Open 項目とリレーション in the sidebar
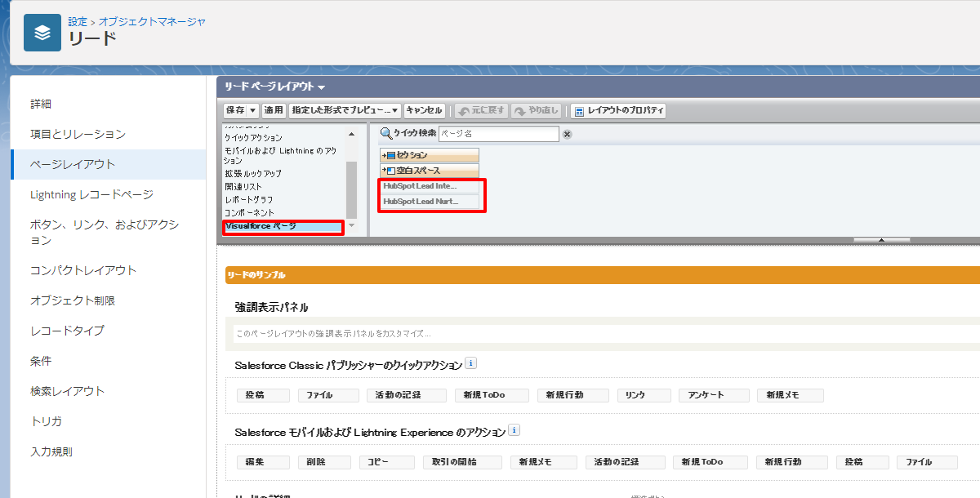980x498 pixels. [x=78, y=134]
